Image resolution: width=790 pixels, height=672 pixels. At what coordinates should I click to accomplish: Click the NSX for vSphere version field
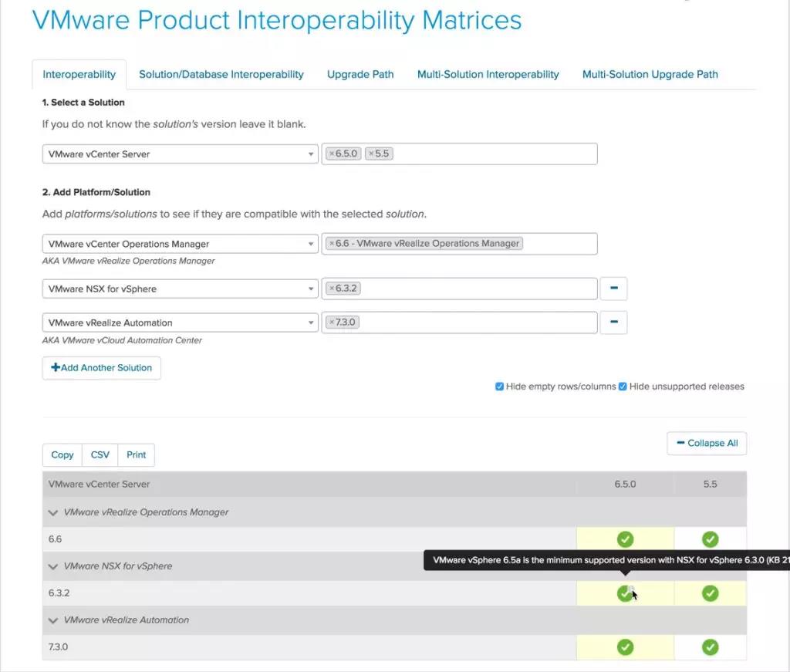click(459, 288)
